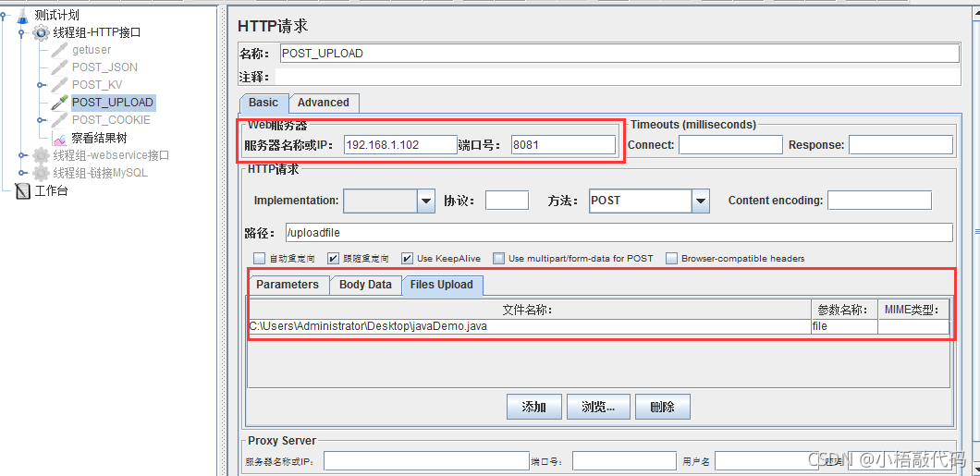This screenshot has height=476, width=980.
Task: Click the 浏览... browse button
Action: click(x=598, y=407)
